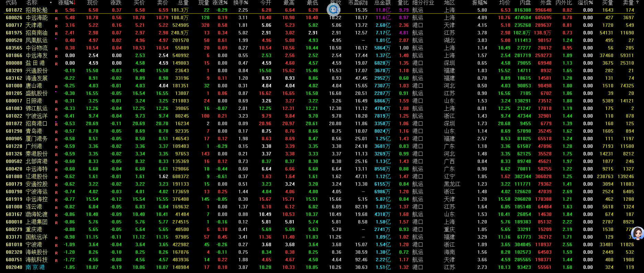This screenshot has height=273, width=644.
Task: Sort by the 涨跌 column header
Action: tap(116, 3)
